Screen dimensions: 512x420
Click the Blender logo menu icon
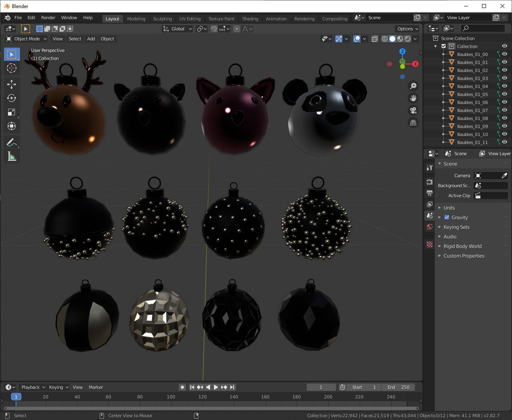(x=7, y=18)
